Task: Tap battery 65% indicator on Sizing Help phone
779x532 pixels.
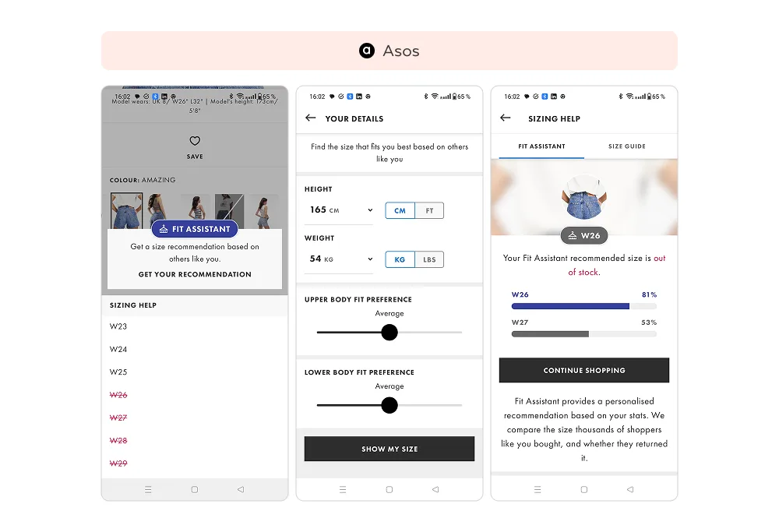Action: click(x=657, y=97)
